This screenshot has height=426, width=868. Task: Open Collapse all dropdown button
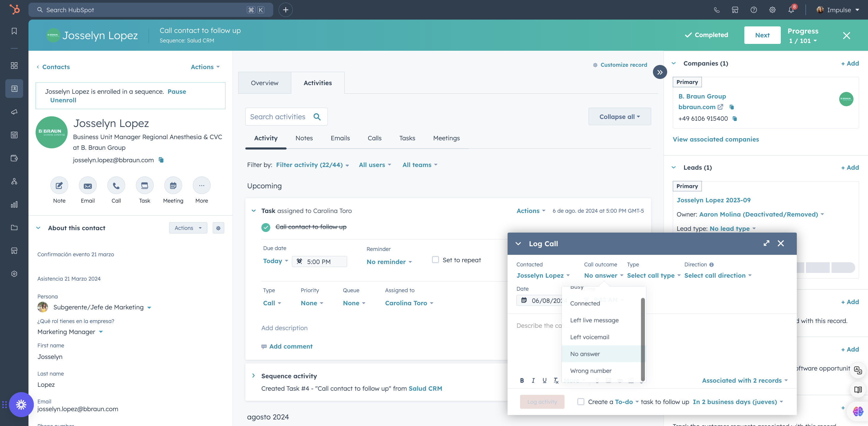(619, 117)
